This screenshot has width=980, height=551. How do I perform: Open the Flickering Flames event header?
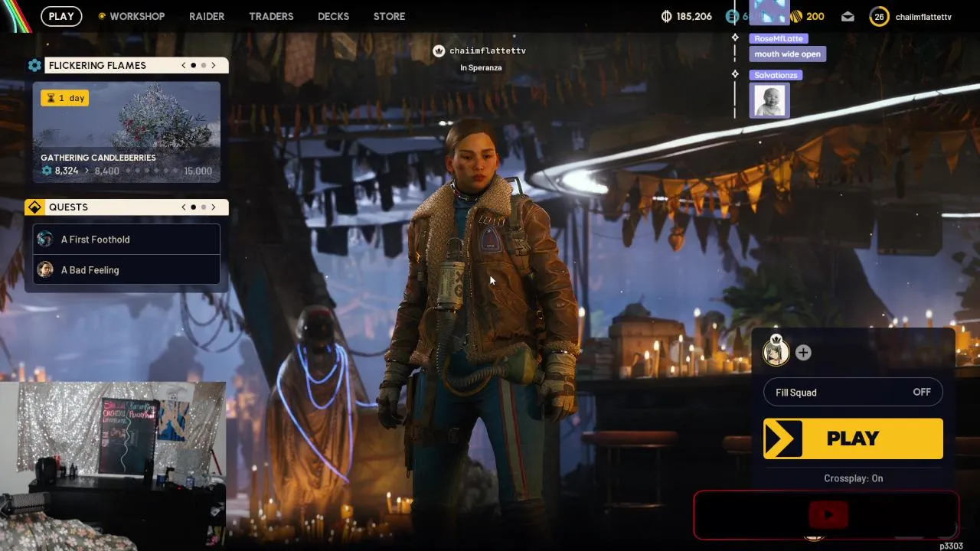[x=136, y=65]
